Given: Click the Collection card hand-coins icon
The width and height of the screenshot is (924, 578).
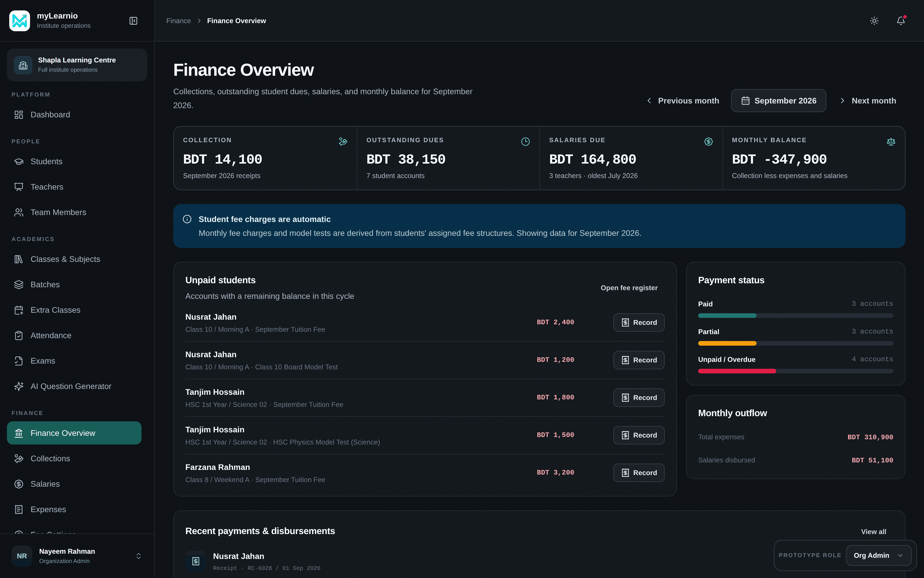Looking at the screenshot, I should point(343,141).
